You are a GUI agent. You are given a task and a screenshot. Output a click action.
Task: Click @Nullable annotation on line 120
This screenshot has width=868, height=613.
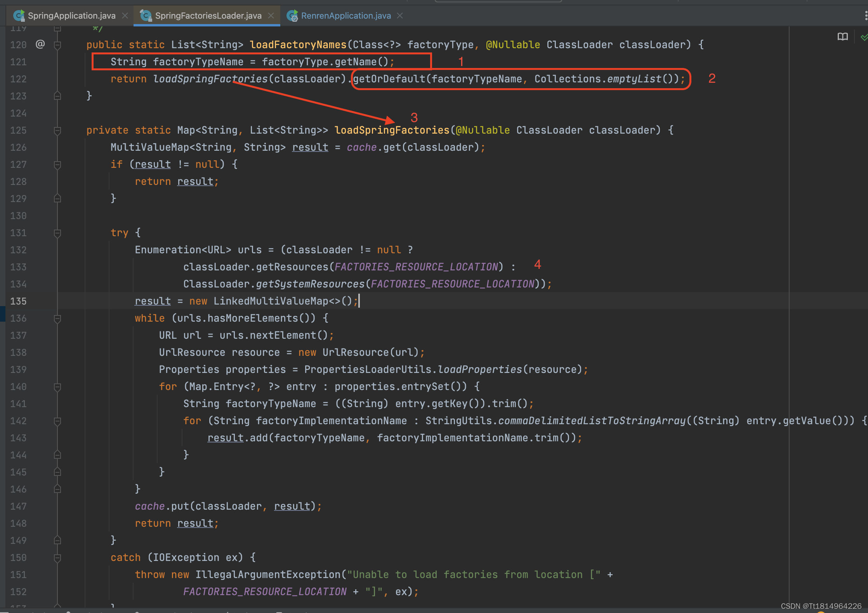click(x=513, y=45)
